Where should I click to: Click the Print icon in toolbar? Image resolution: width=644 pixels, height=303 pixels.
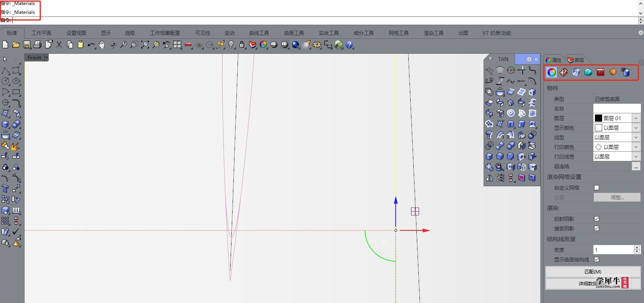37,45
